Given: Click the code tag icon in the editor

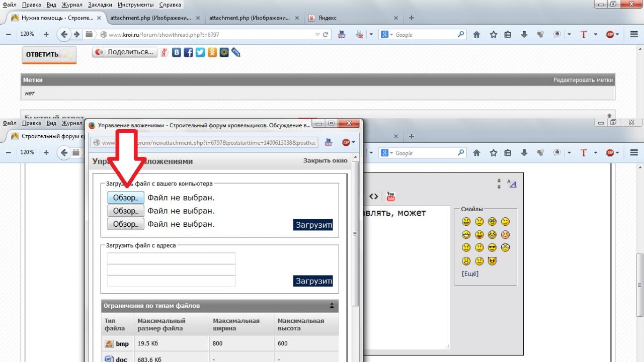Looking at the screenshot, I should coord(373,197).
